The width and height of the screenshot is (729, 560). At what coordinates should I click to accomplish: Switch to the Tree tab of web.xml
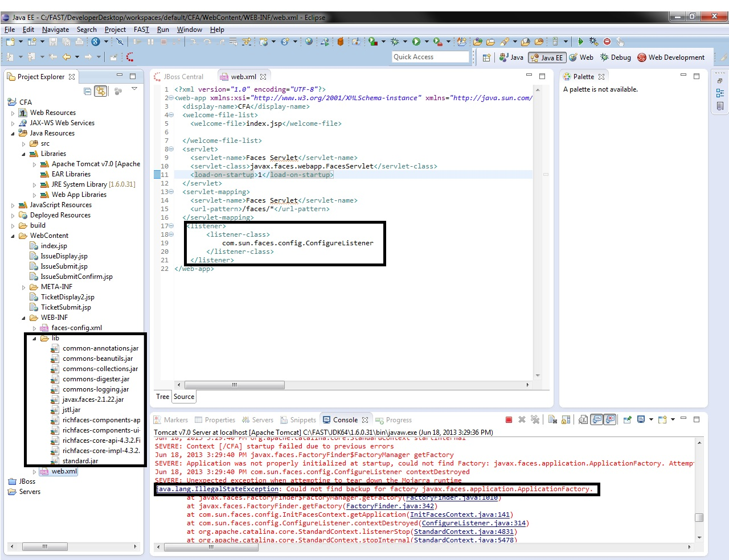point(163,397)
